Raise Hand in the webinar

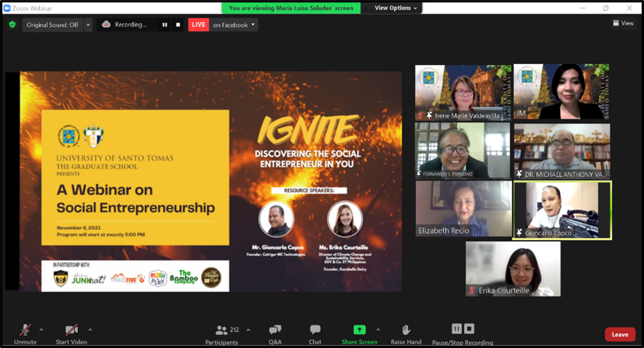pos(406,335)
